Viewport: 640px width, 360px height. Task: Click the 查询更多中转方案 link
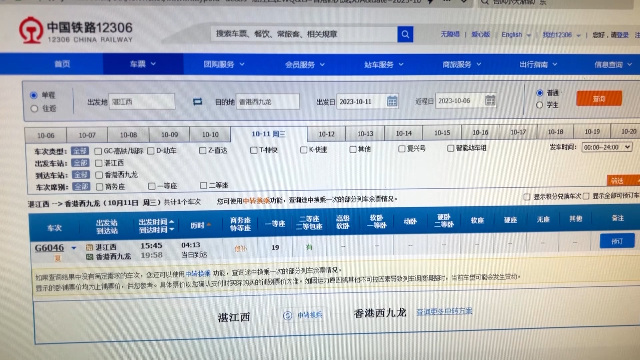point(444,311)
